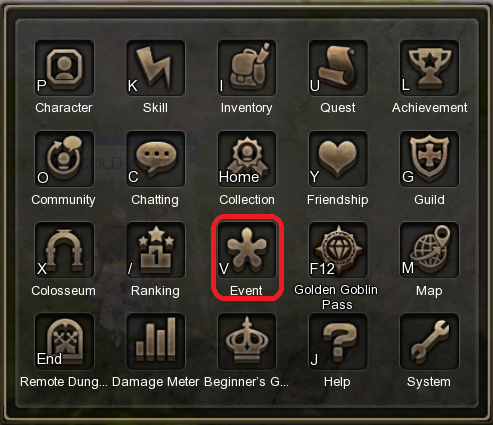Open the highlighted Event icon
493x425 pixels.
click(x=247, y=250)
